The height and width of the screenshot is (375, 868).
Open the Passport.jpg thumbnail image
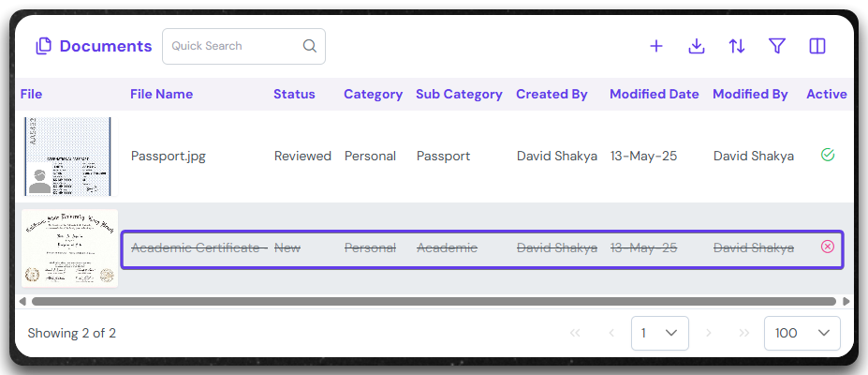pyautogui.click(x=67, y=156)
